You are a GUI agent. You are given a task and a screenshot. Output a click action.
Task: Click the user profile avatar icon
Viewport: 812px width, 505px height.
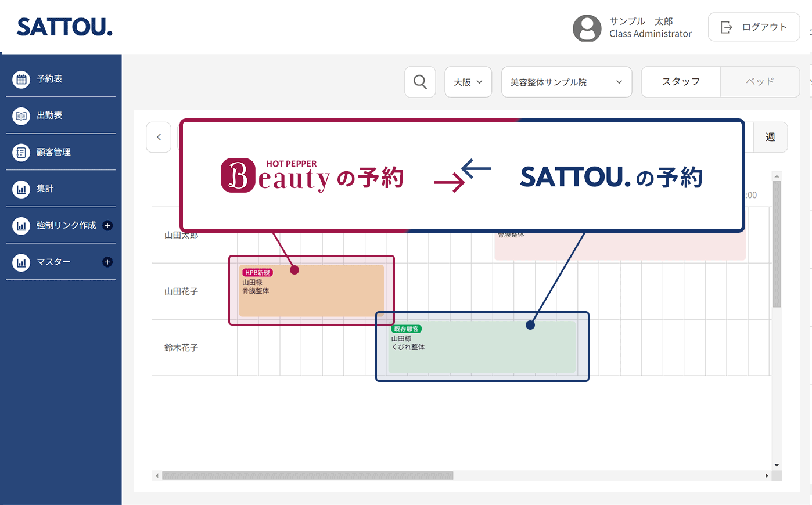587,27
